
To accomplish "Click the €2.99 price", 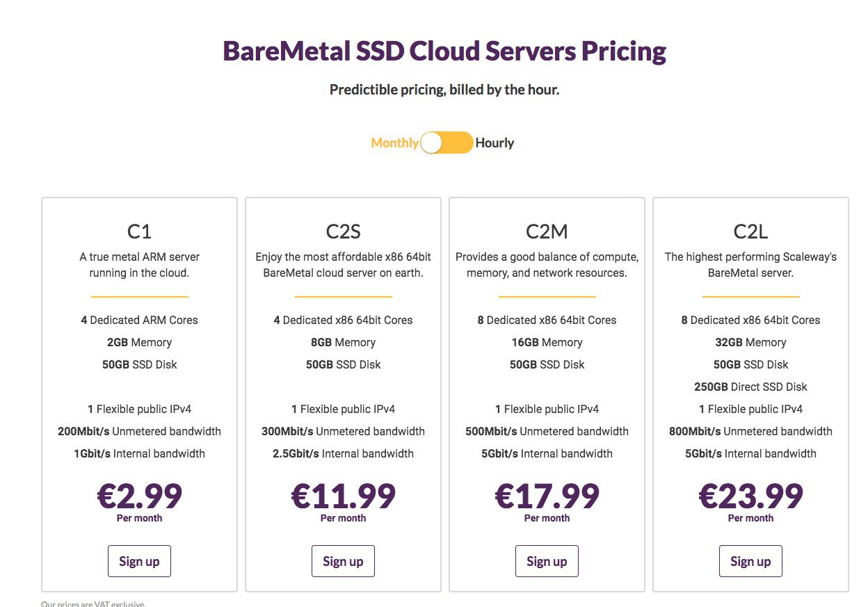I will point(139,496).
